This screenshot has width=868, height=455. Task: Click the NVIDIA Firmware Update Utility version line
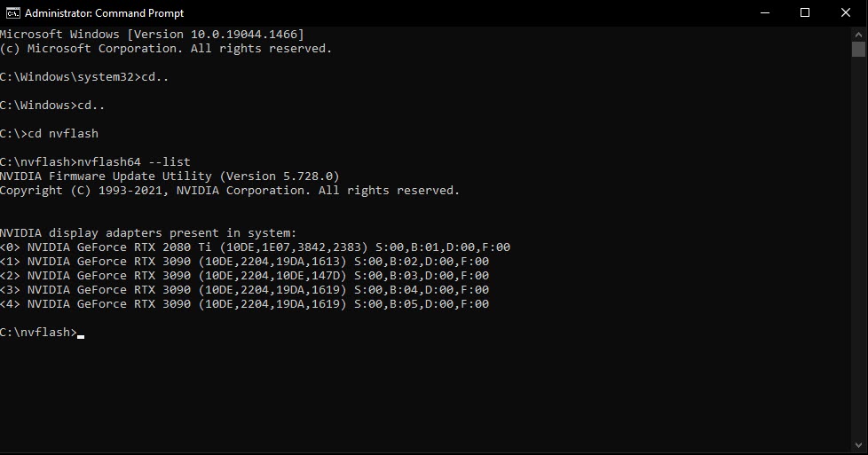point(170,176)
